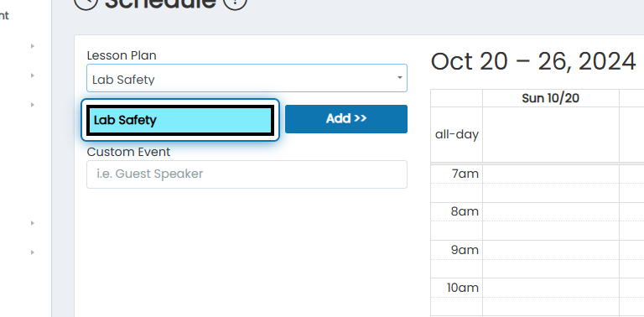Viewport: 644px width, 317px height.
Task: Click the Oct 20 – 26, 2024 calendar title
Action: [533, 62]
